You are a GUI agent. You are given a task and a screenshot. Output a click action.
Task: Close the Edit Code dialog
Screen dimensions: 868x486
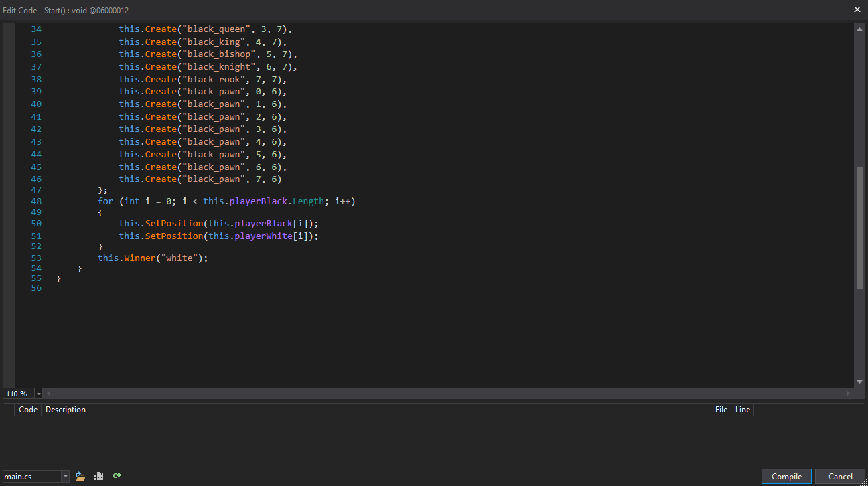tap(857, 9)
